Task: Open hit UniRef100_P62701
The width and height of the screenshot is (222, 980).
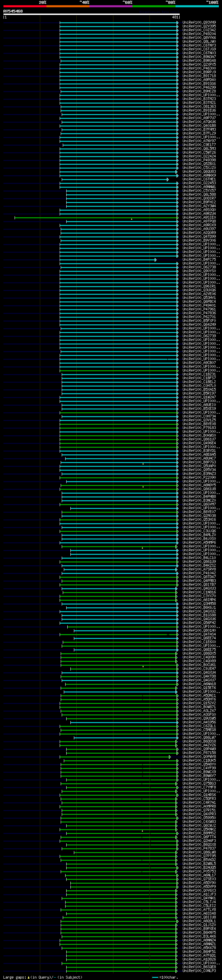Action: click(x=199, y=317)
